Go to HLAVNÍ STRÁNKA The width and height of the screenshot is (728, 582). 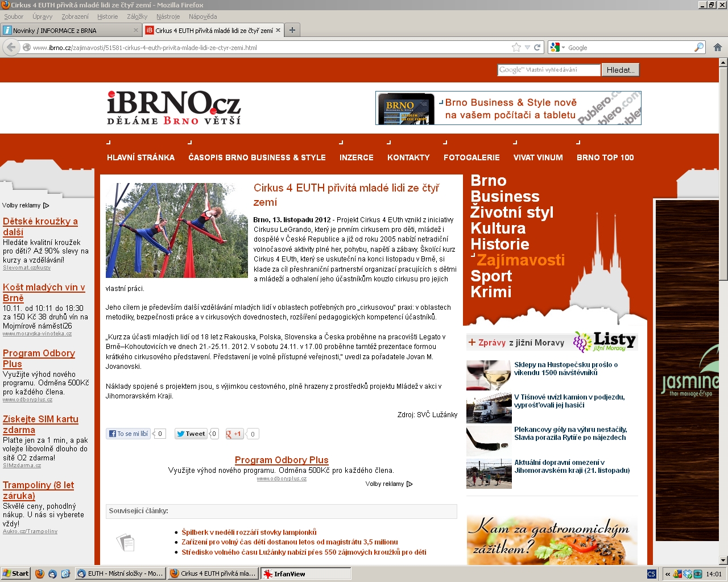140,157
